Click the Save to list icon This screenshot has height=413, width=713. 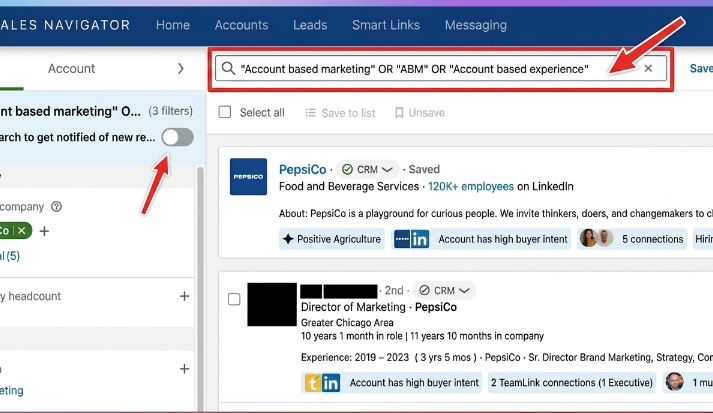[311, 112]
